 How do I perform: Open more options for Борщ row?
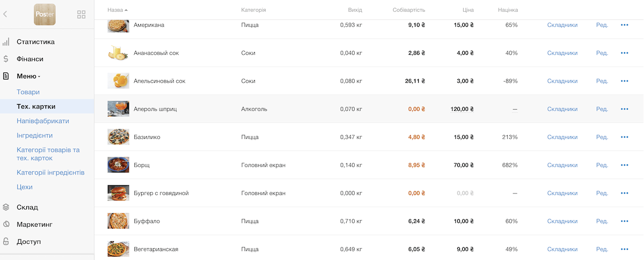pos(624,165)
